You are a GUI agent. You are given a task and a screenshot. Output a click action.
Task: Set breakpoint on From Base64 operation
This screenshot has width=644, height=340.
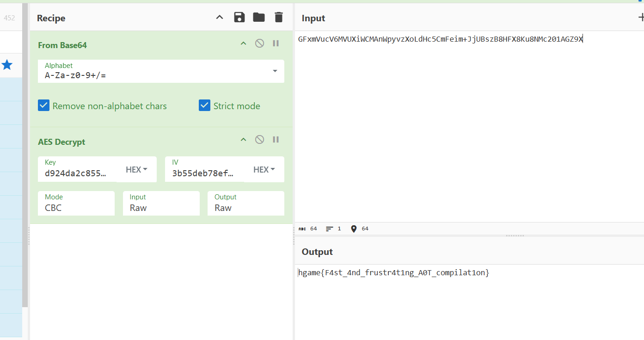click(276, 43)
